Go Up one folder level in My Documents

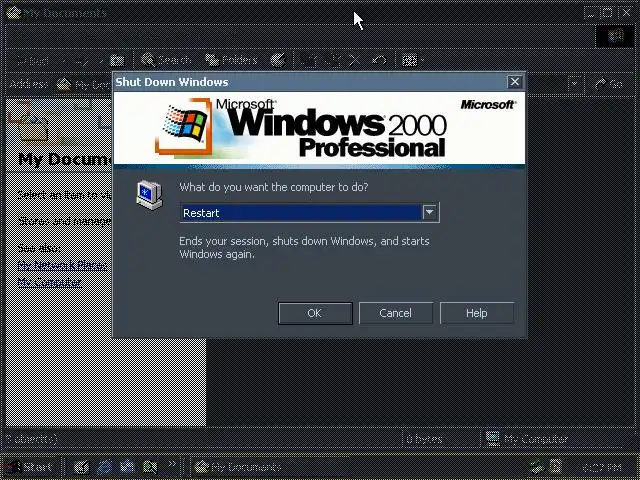tap(118, 60)
